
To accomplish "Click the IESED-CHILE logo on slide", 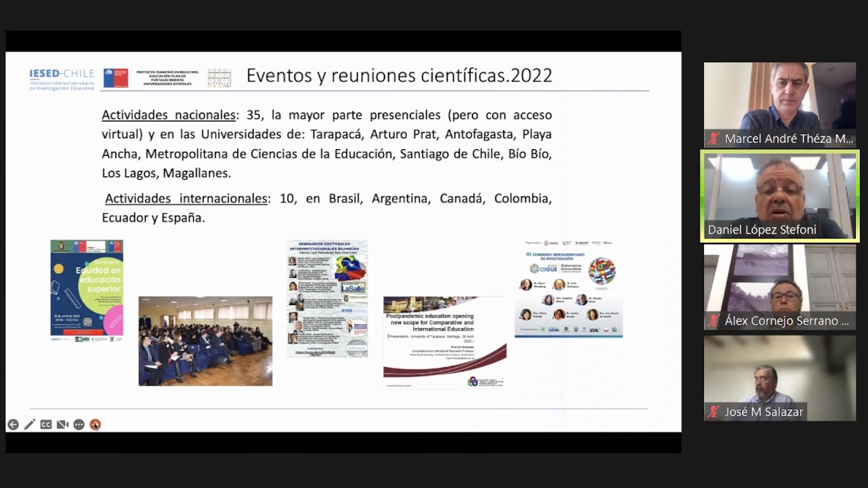I will (62, 79).
